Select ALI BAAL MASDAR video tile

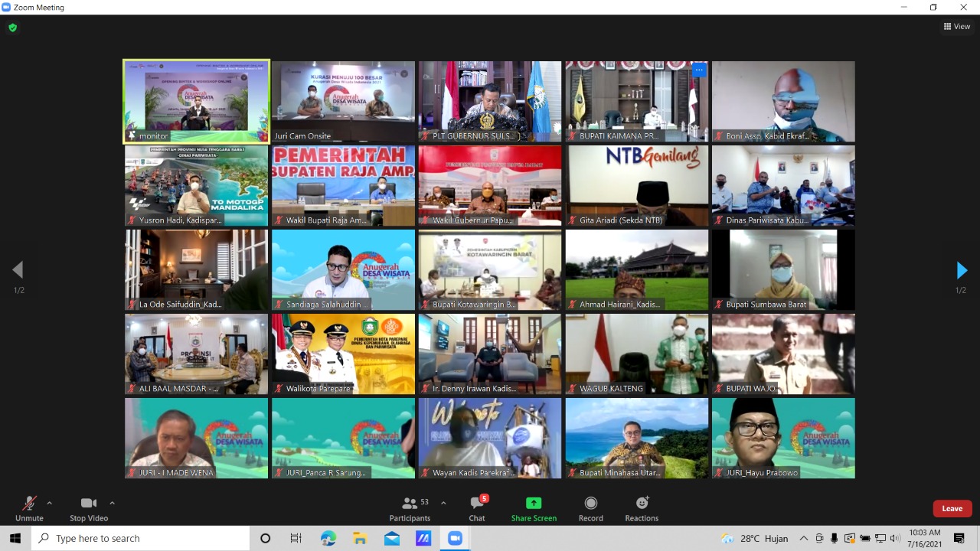pyautogui.click(x=197, y=354)
